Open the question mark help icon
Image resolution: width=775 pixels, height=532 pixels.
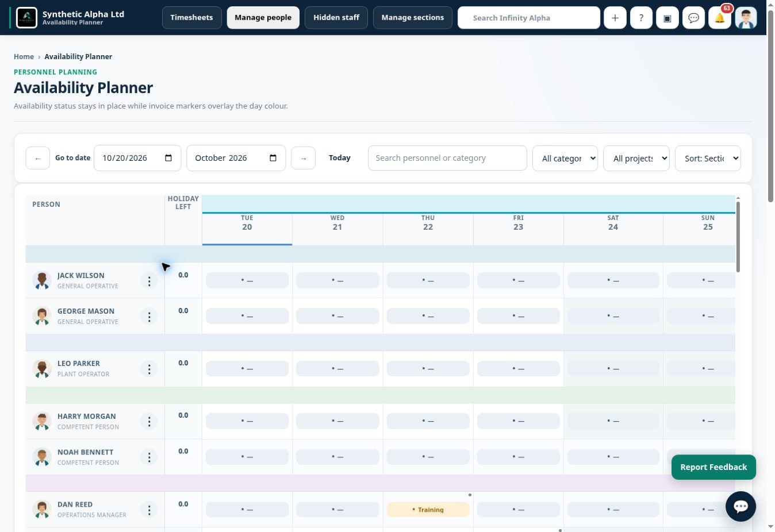[641, 18]
